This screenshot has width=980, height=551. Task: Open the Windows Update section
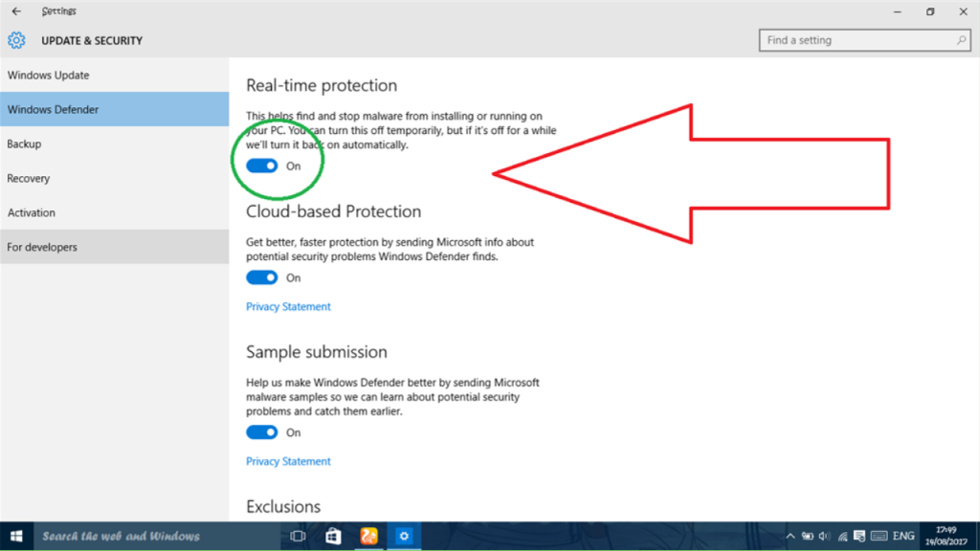tap(115, 75)
